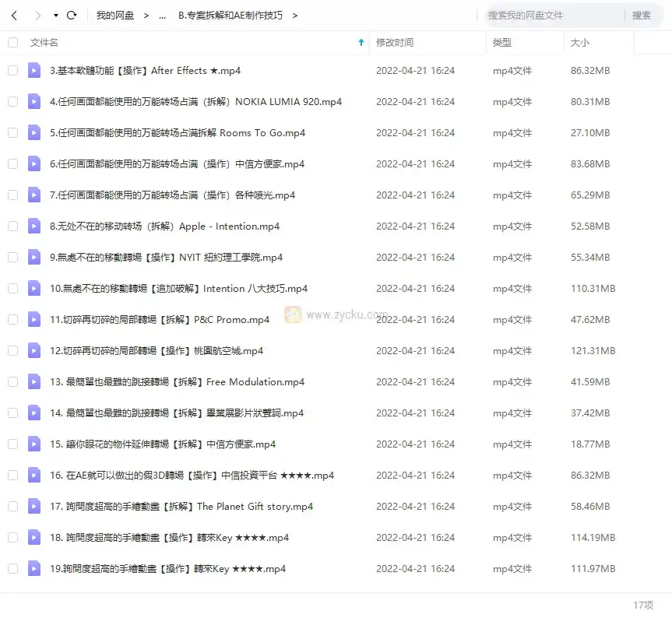672x618 pixels.
Task: Expand the collapsed breadcrumb ellipsis
Action: (161, 16)
